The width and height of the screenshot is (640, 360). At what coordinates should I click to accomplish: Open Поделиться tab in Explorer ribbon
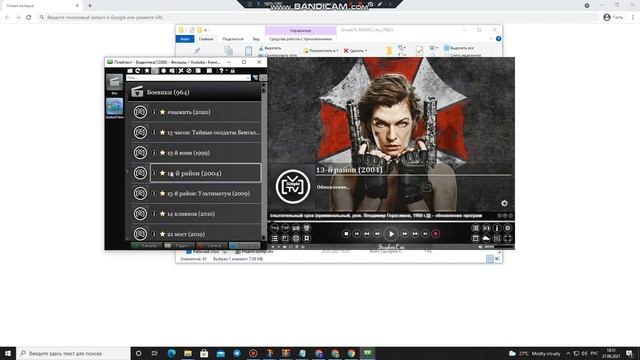pos(233,39)
